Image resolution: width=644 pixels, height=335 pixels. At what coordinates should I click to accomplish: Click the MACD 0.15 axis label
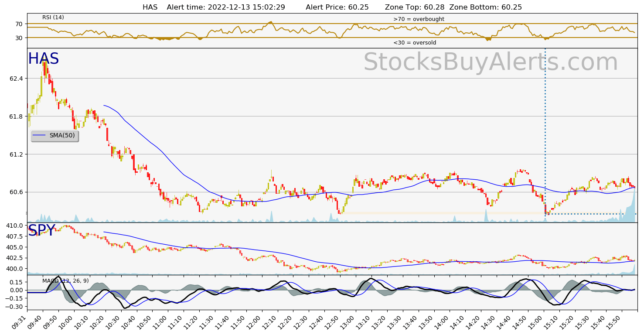[x=17, y=282]
